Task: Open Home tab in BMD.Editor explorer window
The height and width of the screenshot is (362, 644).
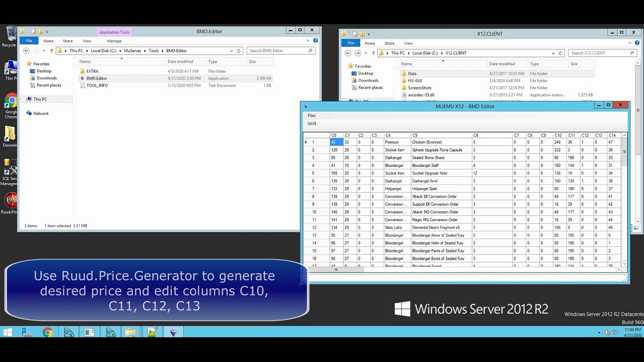Action: [48, 41]
